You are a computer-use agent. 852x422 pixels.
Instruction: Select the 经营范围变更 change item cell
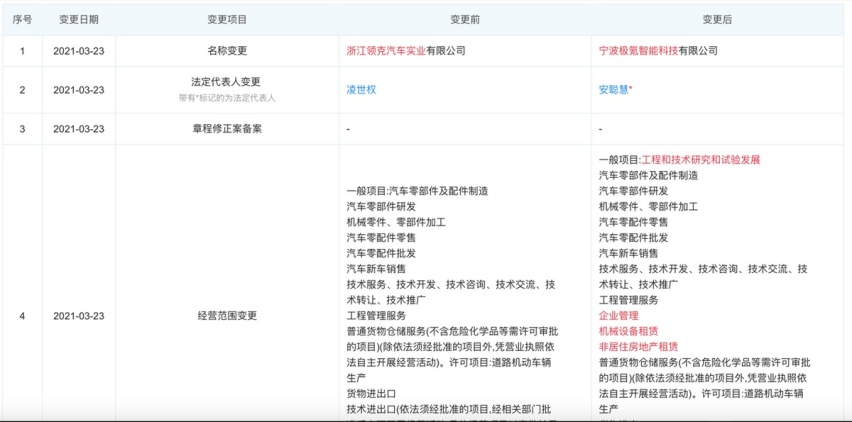[227, 316]
